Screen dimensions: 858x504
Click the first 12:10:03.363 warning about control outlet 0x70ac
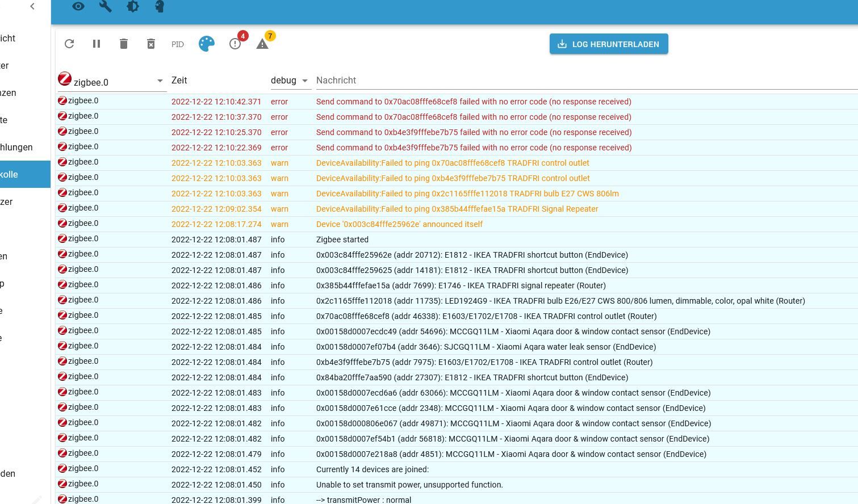pyautogui.click(x=453, y=163)
